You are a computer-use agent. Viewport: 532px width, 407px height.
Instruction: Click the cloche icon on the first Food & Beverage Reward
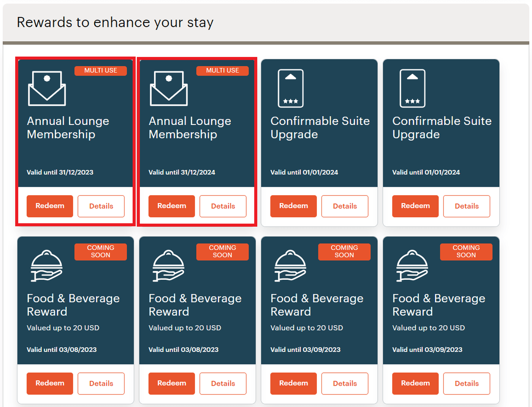tap(46, 265)
